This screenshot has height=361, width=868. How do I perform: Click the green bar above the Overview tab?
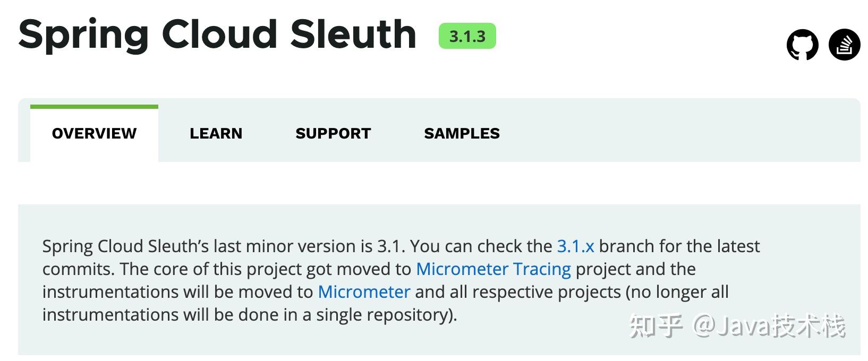point(94,107)
